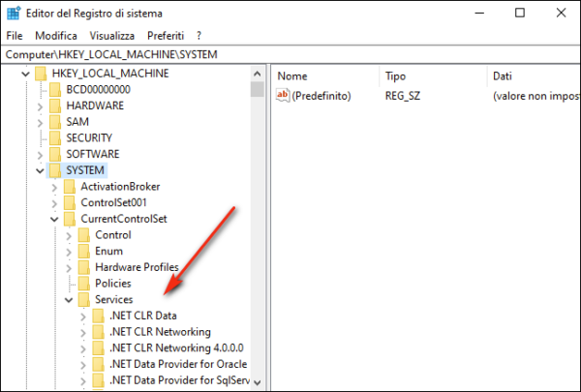The image size is (581, 392).
Task: Click the tree scrollbar down arrow
Action: 258,382
